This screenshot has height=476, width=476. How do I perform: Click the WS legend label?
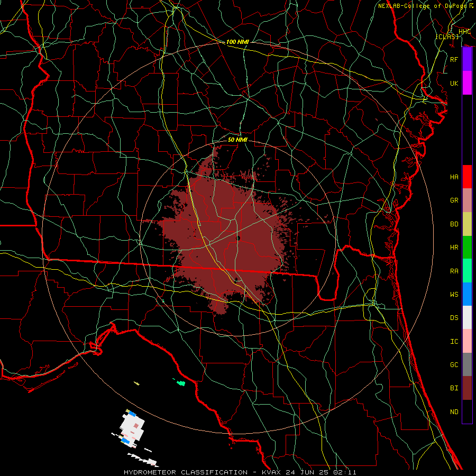point(454,294)
